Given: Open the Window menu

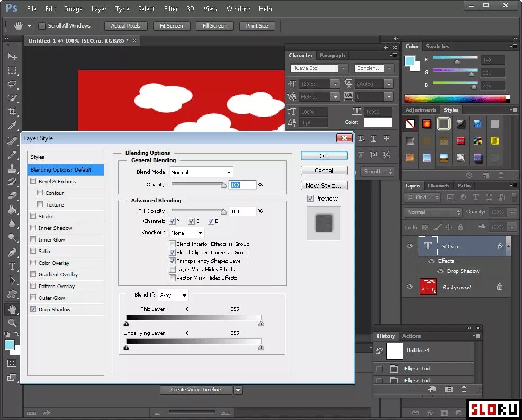Looking at the screenshot, I should (238, 9).
